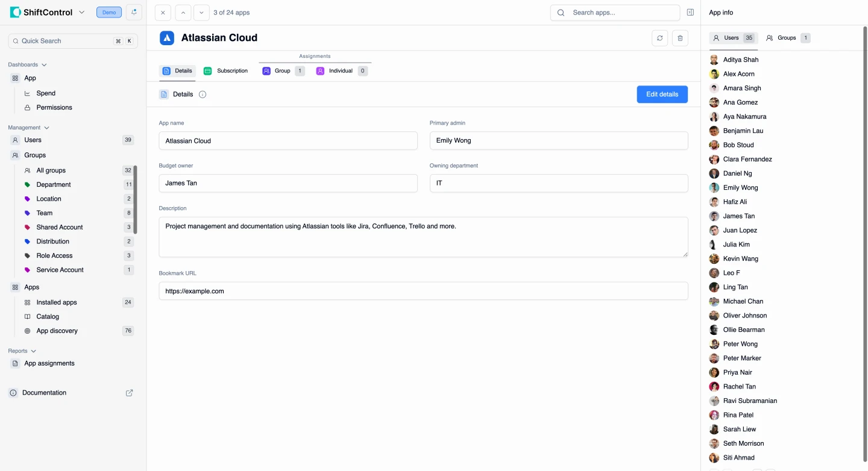Click the Atlassian Cloud app logo

(x=167, y=38)
